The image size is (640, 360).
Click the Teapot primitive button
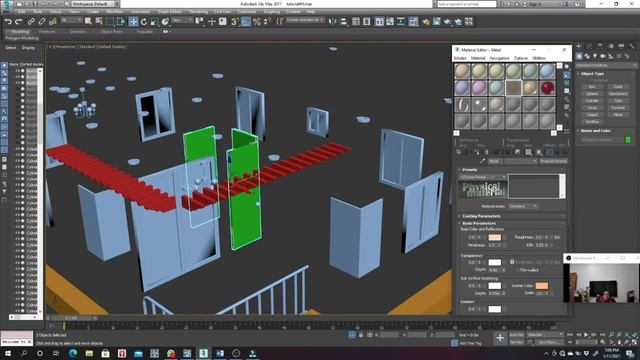pyautogui.click(x=592, y=114)
